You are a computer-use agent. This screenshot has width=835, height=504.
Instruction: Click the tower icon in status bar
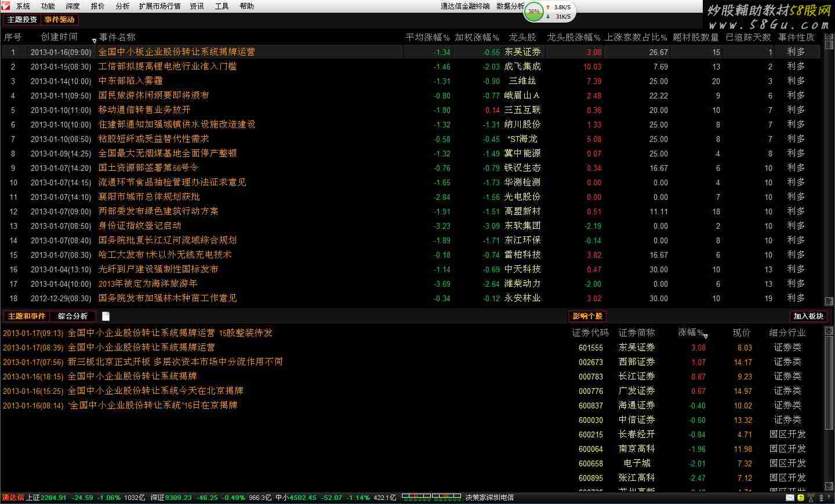click(811, 498)
